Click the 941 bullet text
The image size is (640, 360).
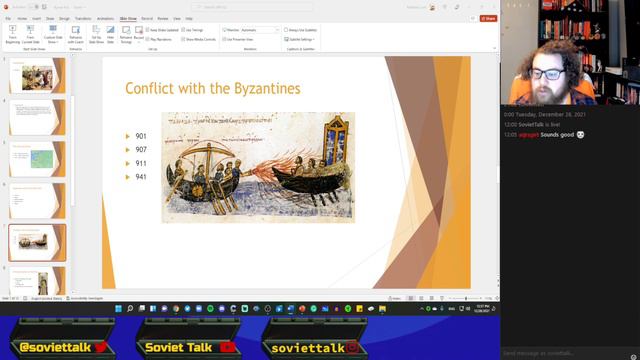(x=141, y=177)
